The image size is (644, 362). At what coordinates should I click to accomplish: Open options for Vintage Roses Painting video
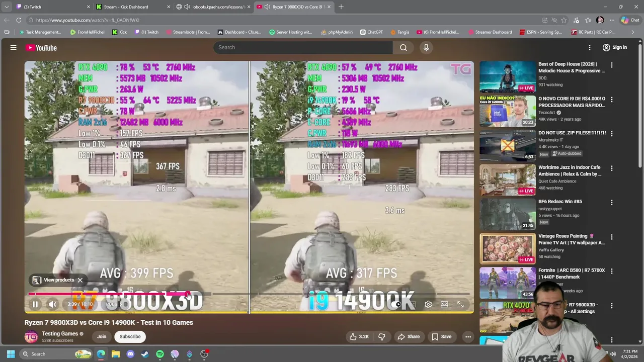pyautogui.click(x=612, y=237)
